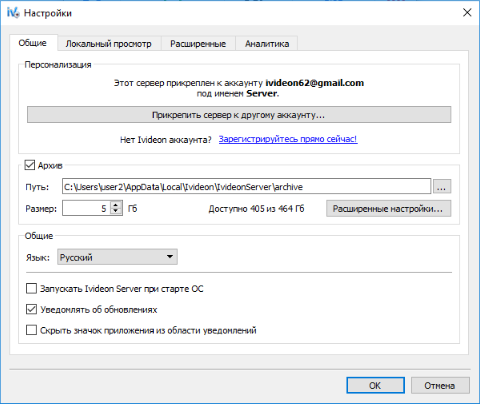The width and height of the screenshot is (480, 404).
Task: Increase archive size with up spinner arrow
Action: click(116, 205)
